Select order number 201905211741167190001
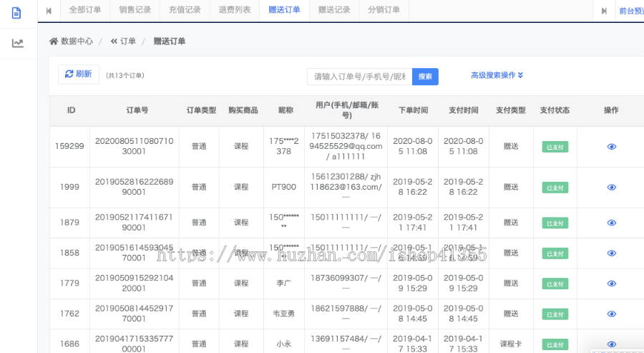The height and width of the screenshot is (353, 644). click(134, 222)
